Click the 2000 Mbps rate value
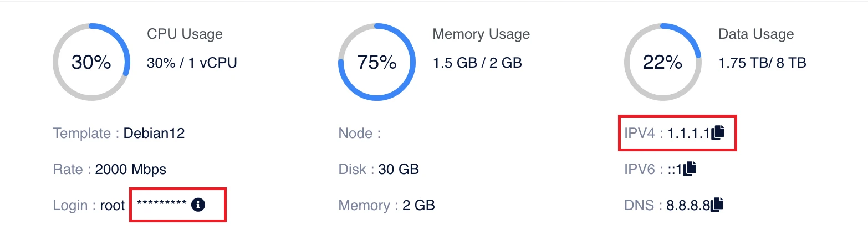The height and width of the screenshot is (245, 868). click(x=131, y=169)
